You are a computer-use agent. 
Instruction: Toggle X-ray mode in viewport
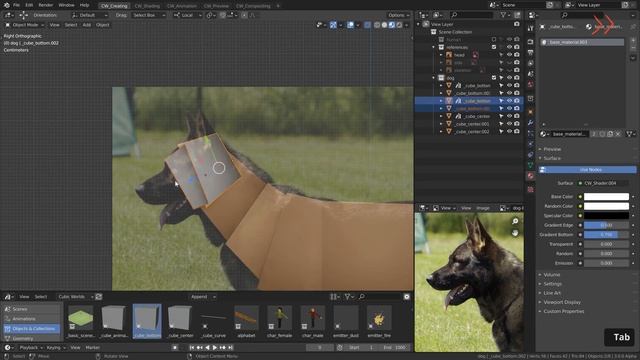tap(367, 25)
